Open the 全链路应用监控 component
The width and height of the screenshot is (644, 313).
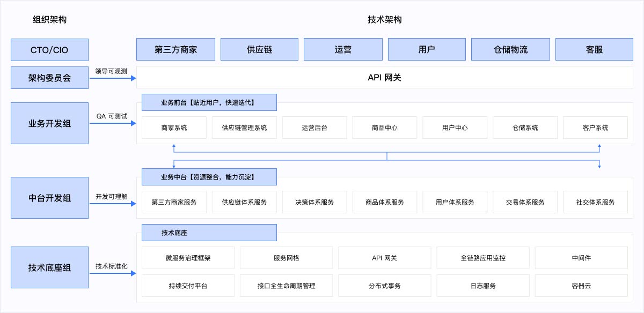tap(482, 258)
